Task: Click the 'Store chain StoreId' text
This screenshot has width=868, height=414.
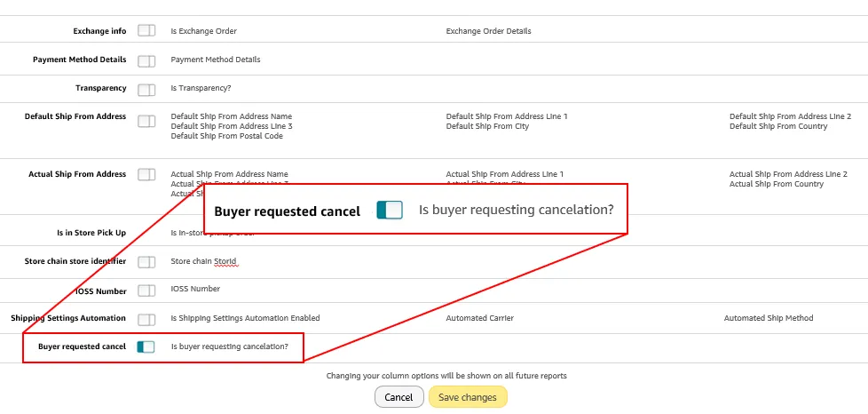Action: click(204, 261)
